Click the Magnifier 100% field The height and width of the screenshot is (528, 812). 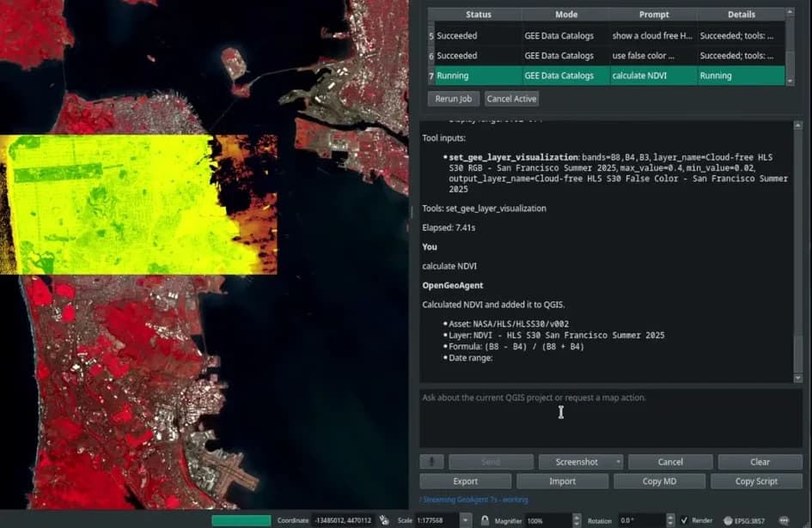[x=549, y=520]
